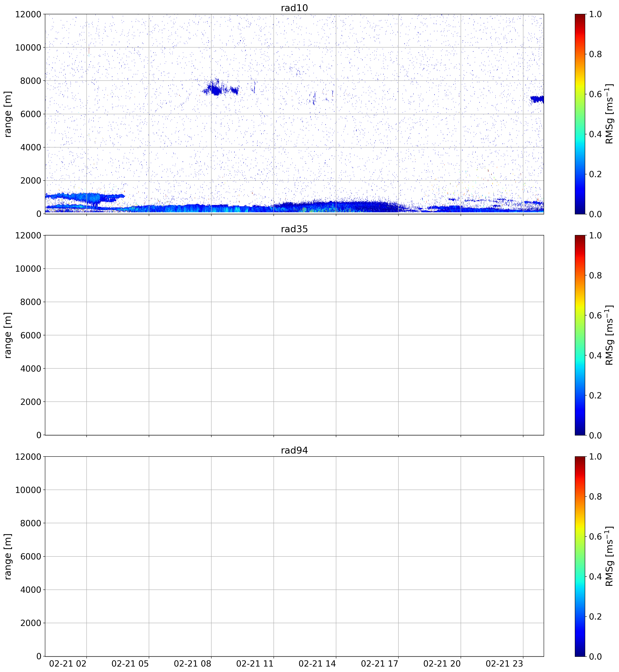The image size is (619, 672).
Task: Click the x-axis tick label '02-21 05'
Action: point(130,664)
